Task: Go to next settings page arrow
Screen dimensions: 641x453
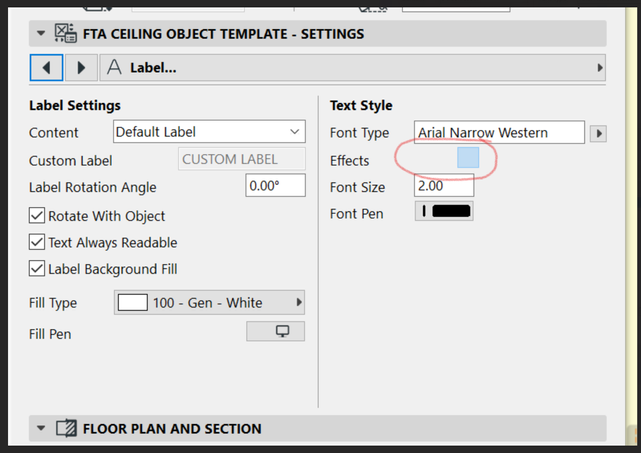Action: coord(81,68)
